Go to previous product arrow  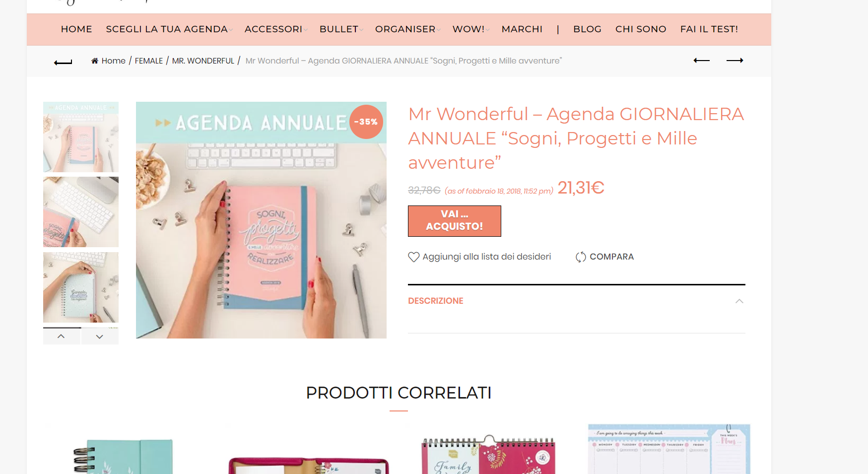pos(701,61)
